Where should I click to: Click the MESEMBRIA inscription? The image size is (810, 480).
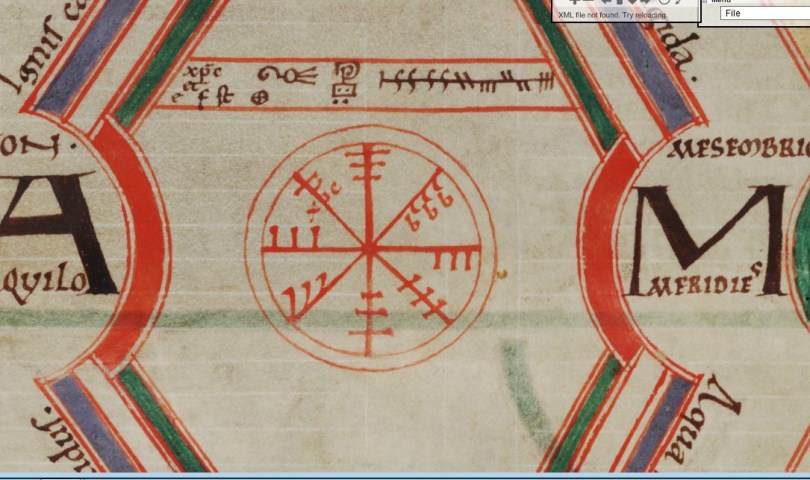point(742,152)
